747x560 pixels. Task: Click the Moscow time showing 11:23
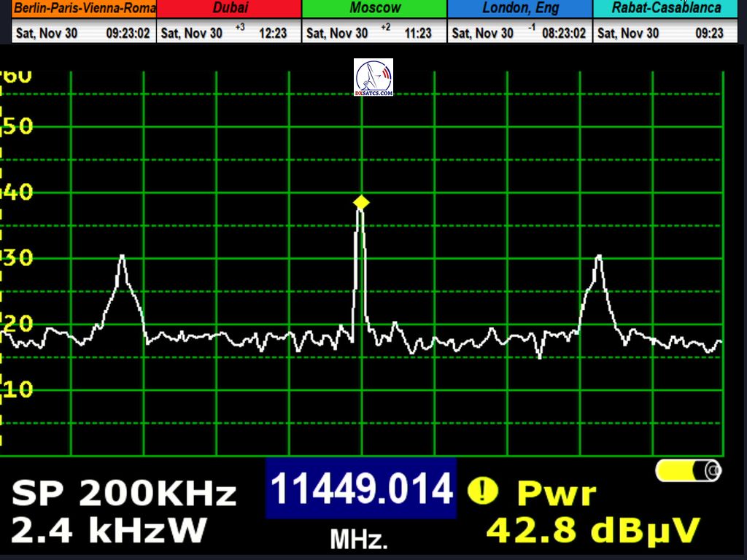[418, 34]
